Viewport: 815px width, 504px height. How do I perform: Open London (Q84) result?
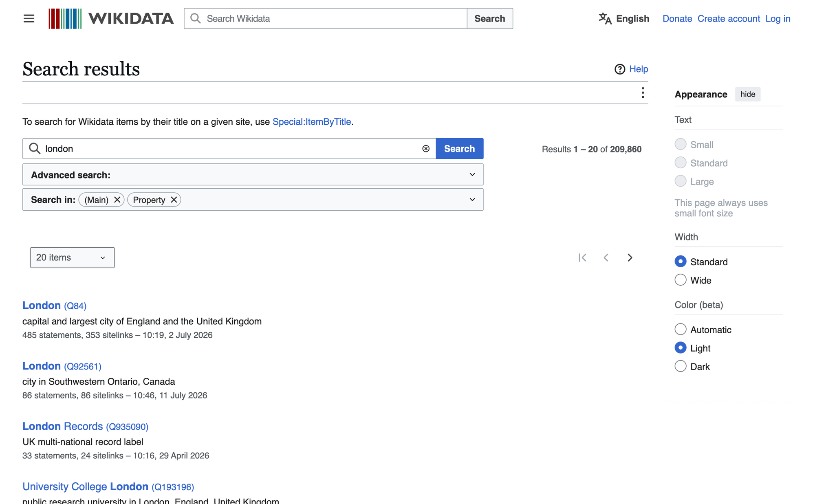point(54,306)
